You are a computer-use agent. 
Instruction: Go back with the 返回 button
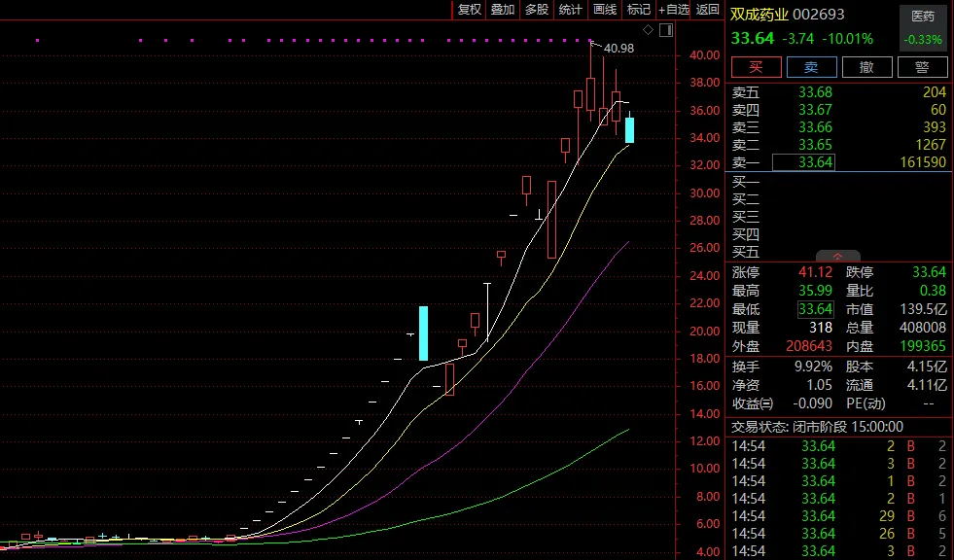[708, 10]
